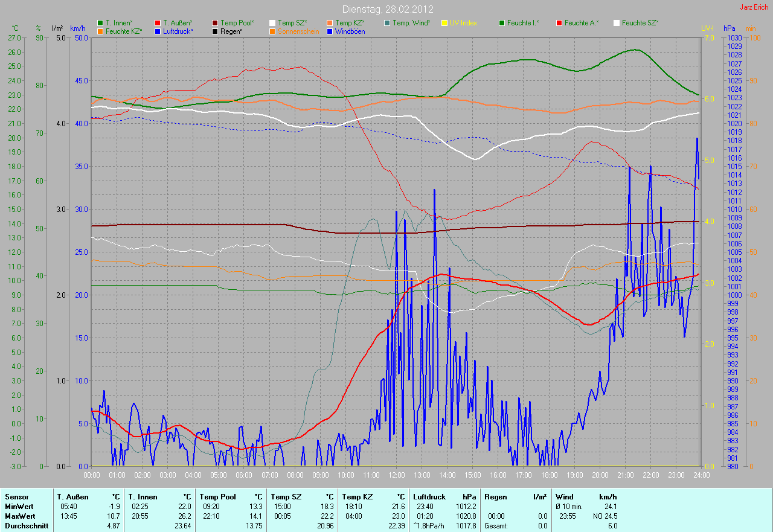773x532 pixels.
Task: Click the hPa axis unit label
Action: 730,28
